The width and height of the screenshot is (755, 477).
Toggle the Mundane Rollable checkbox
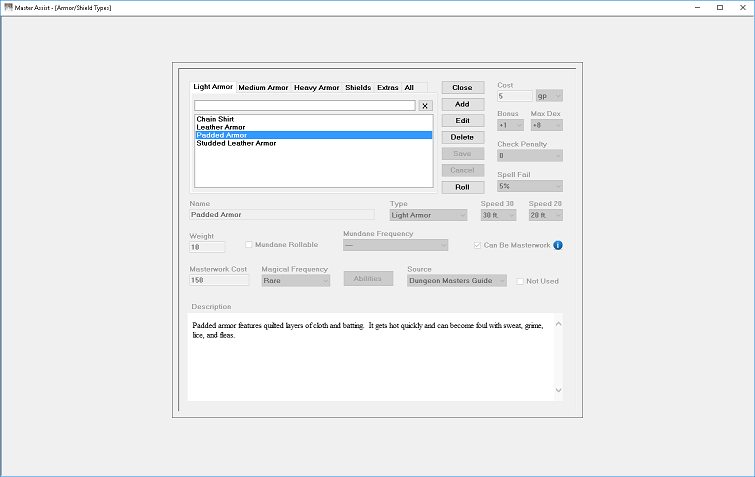[249, 245]
